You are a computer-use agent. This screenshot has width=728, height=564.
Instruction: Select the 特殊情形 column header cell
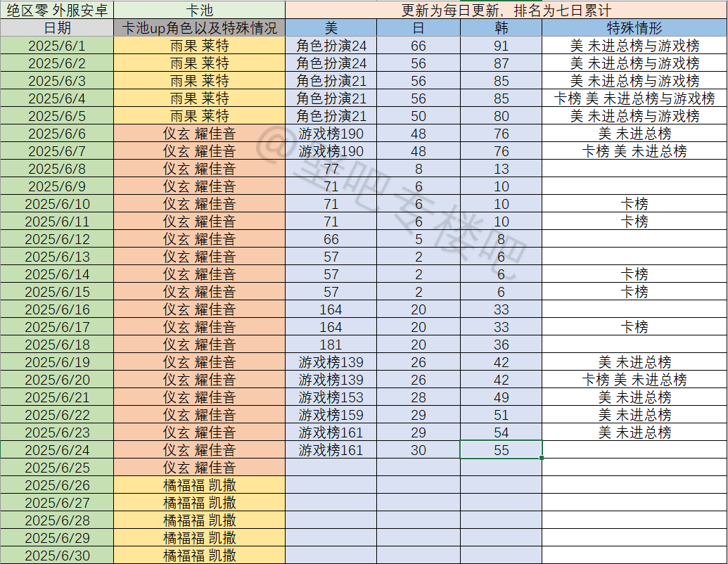634,28
